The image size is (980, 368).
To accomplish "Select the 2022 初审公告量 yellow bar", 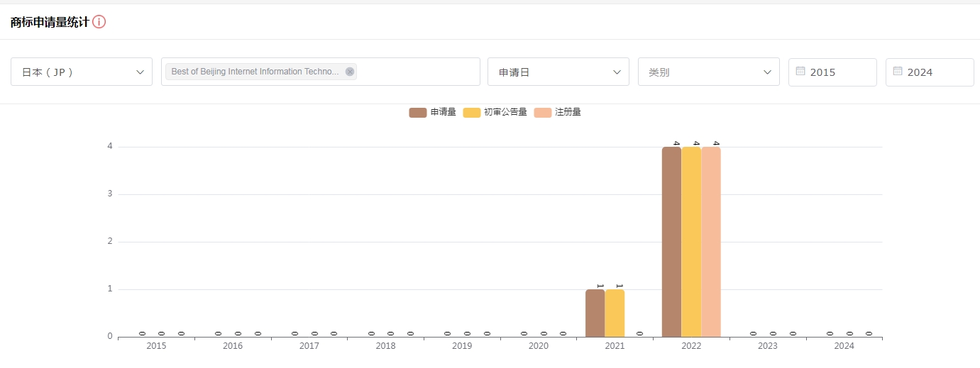I will click(x=691, y=242).
